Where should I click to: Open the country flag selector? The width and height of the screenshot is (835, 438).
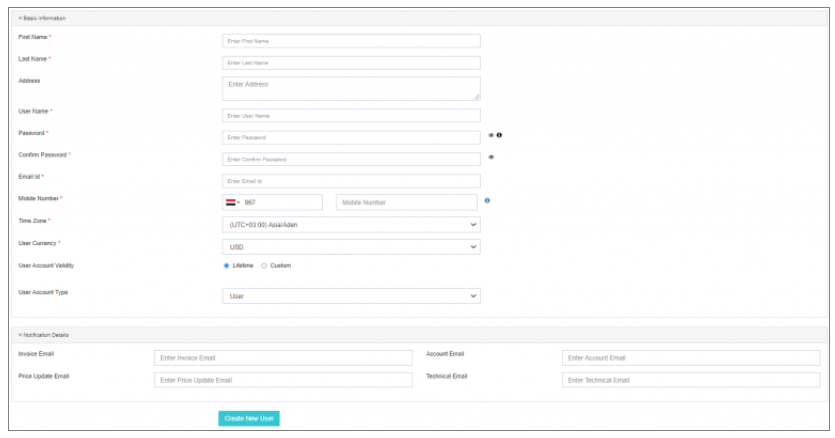(233, 202)
